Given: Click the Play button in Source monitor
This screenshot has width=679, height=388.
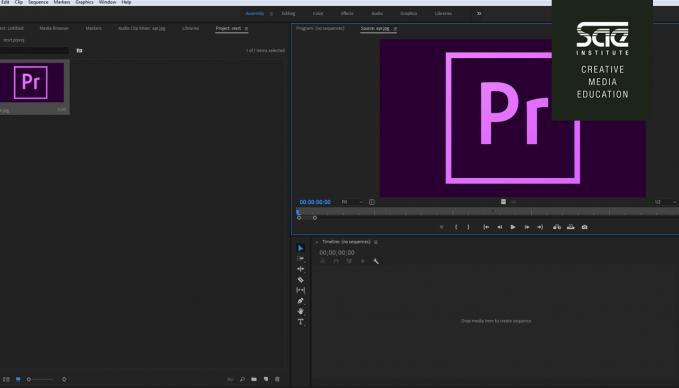Looking at the screenshot, I should point(513,227).
